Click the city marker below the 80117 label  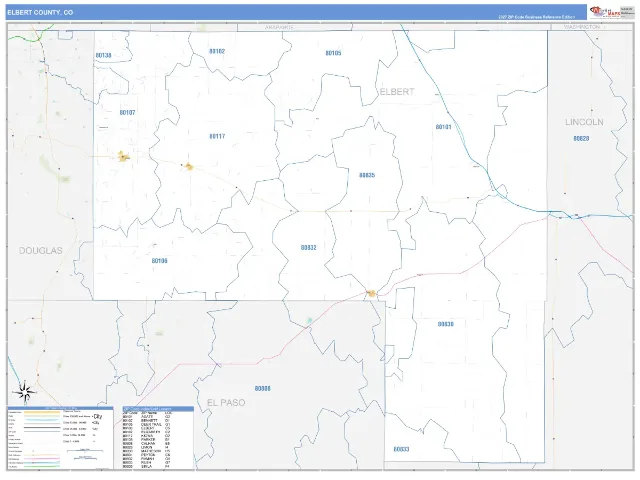click(x=189, y=166)
